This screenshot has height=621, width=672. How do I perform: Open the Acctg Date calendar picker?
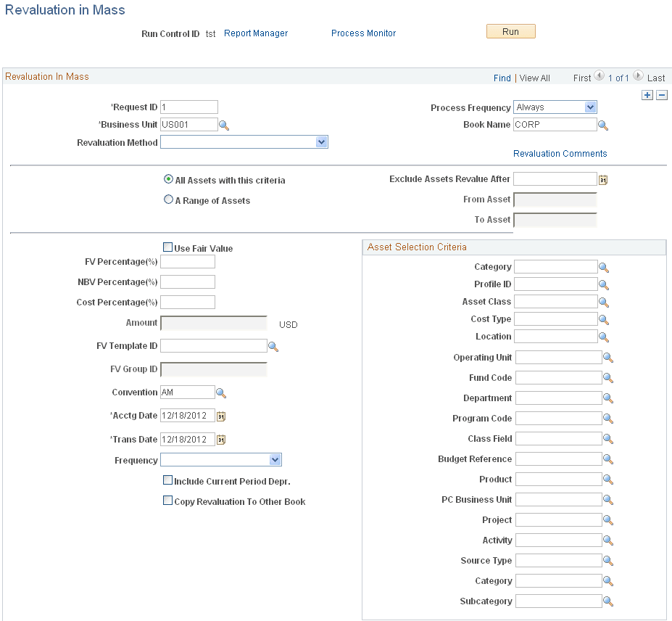click(220, 416)
